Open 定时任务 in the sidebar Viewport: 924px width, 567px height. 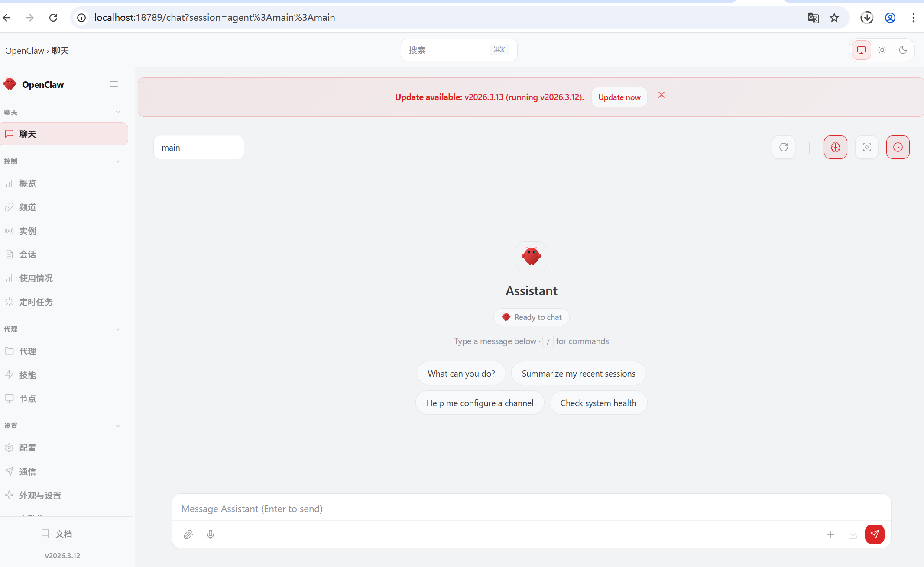click(x=36, y=302)
